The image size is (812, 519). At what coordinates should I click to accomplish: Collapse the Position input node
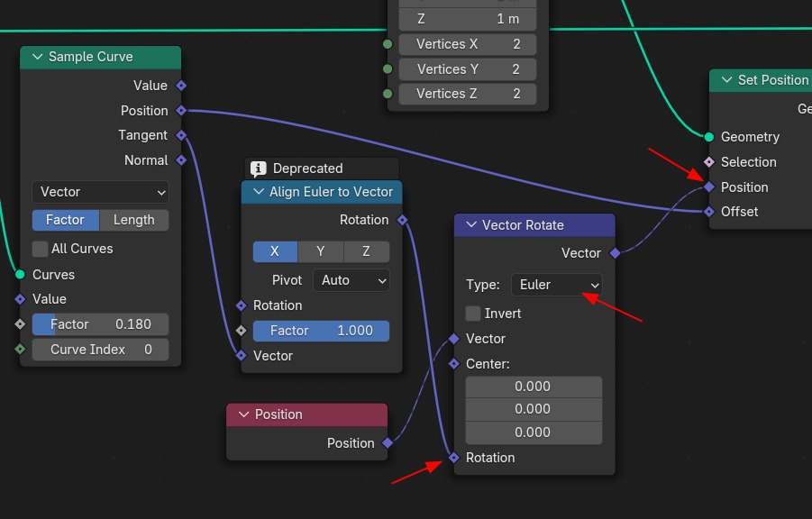244,414
